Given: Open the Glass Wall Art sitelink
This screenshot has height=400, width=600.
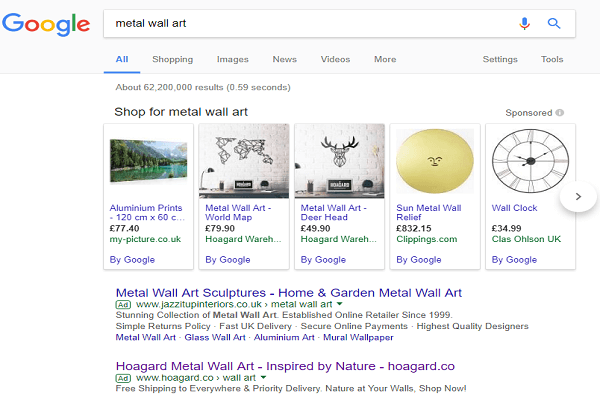Looking at the screenshot, I should pos(215,338).
